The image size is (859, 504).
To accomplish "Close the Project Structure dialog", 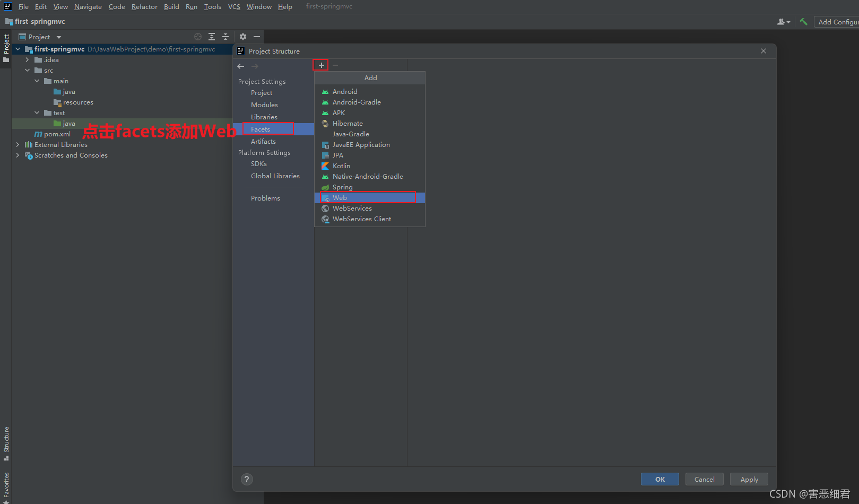I will [x=763, y=51].
